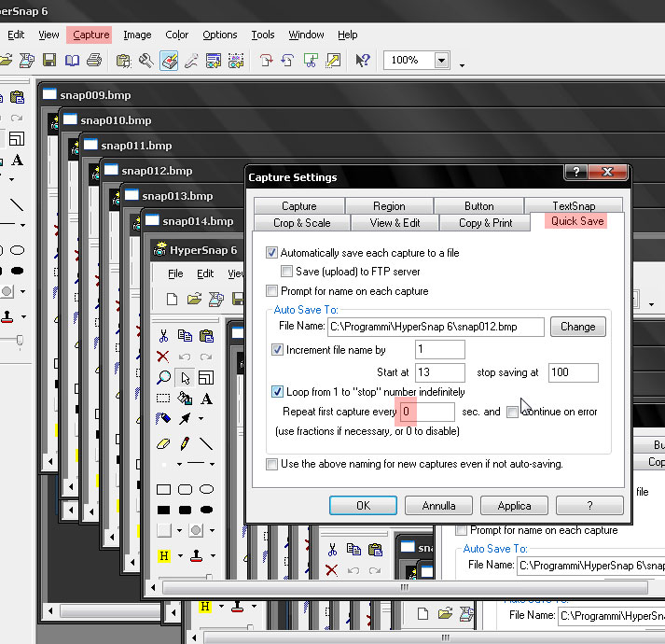Click the red X delete icon in nested window
The width and height of the screenshot is (665, 644).
click(163, 357)
